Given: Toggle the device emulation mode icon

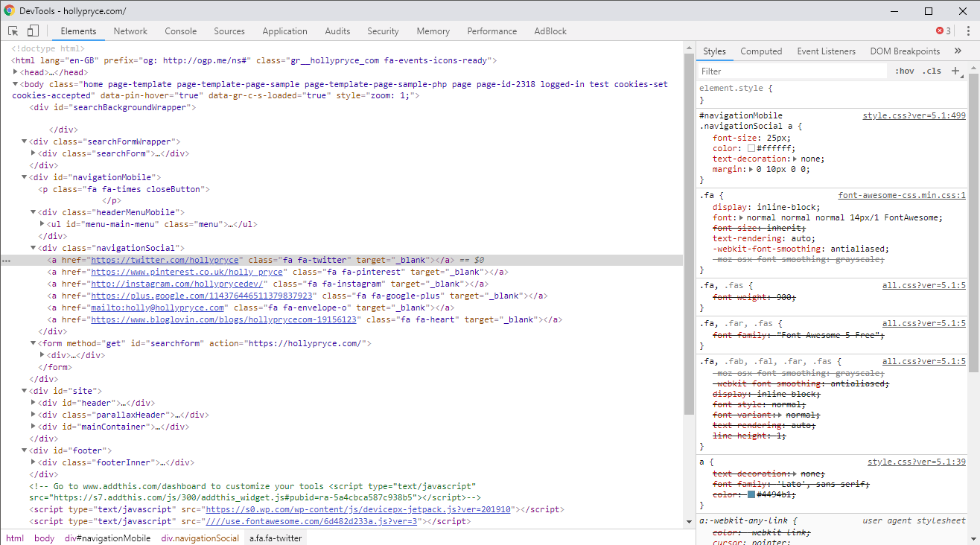Looking at the screenshot, I should (x=31, y=31).
